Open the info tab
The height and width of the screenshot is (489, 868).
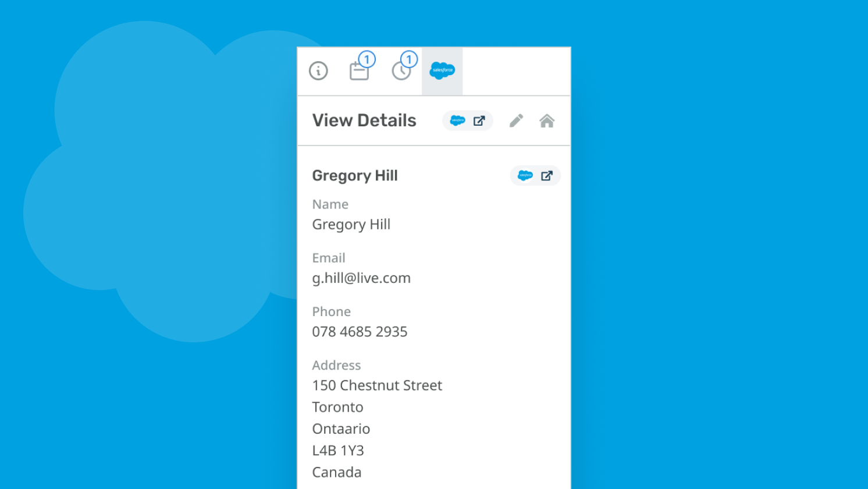point(318,71)
